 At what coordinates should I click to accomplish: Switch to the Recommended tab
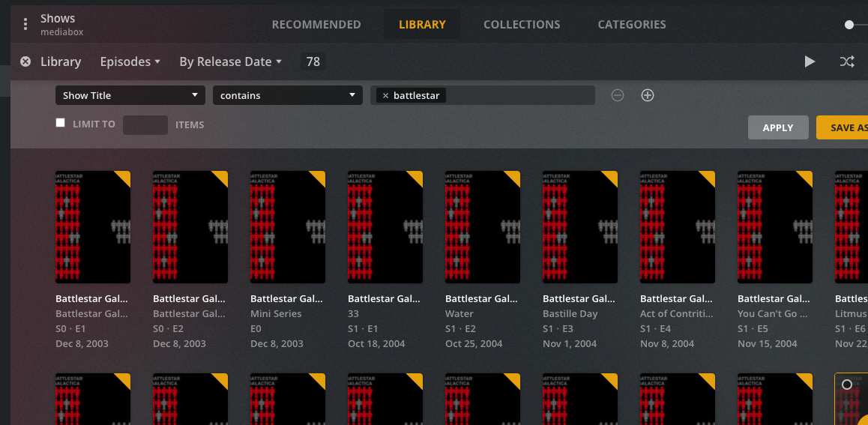(x=316, y=24)
